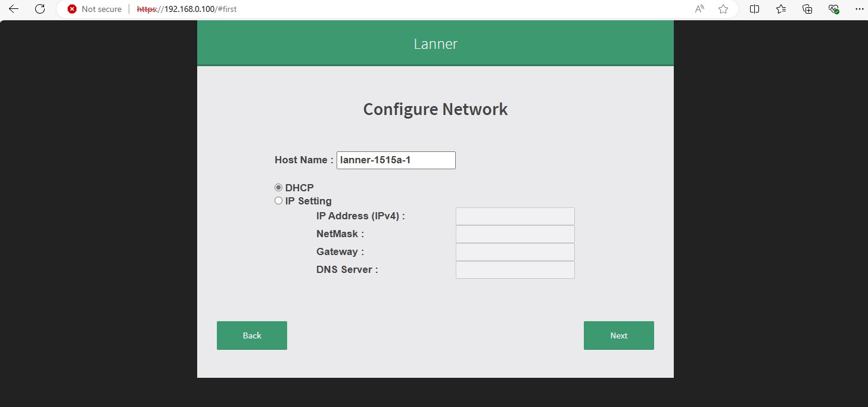Open the Read aloud icon in address bar

coord(699,9)
